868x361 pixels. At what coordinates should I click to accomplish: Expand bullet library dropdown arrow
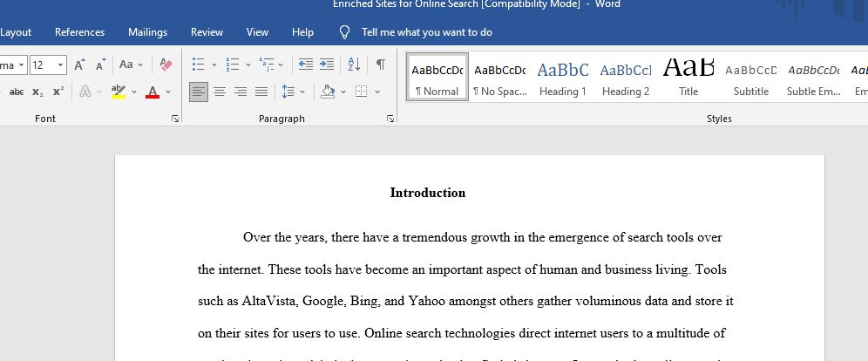[214, 65]
